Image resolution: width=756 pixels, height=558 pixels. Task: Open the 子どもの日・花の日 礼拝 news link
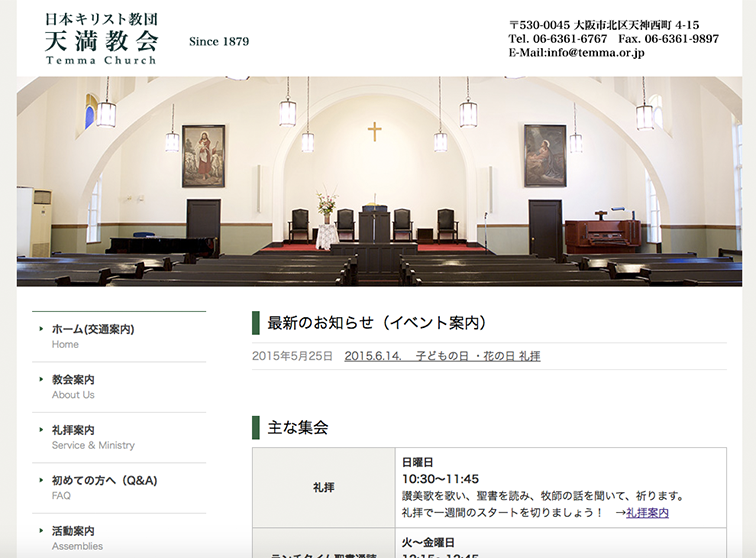coord(442,356)
